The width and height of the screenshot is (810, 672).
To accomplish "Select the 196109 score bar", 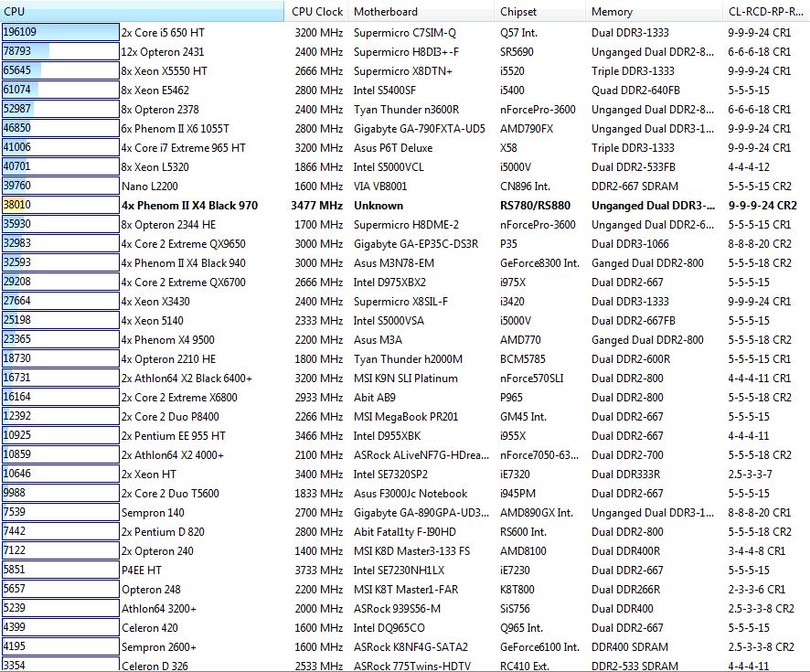I will [x=60, y=32].
